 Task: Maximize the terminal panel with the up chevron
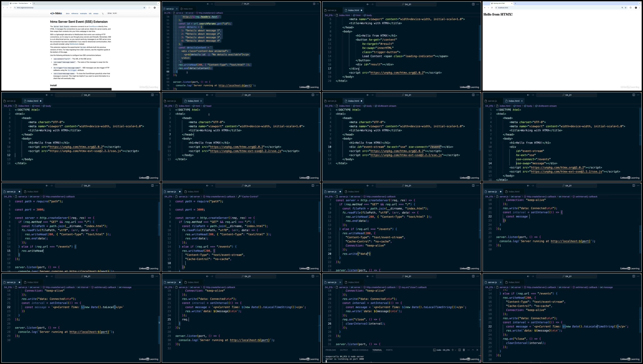click(x=473, y=350)
